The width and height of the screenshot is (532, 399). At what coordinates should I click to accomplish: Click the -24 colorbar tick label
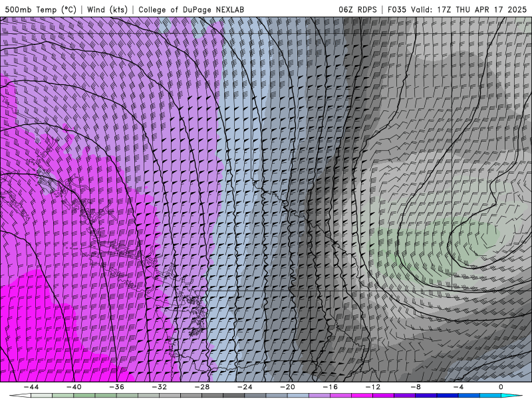[245, 387]
